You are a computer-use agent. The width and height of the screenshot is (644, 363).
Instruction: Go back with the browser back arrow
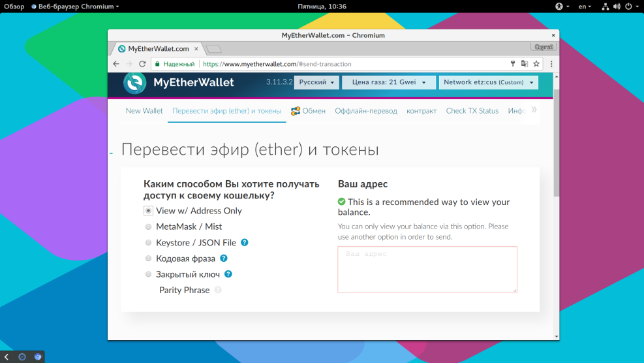116,64
